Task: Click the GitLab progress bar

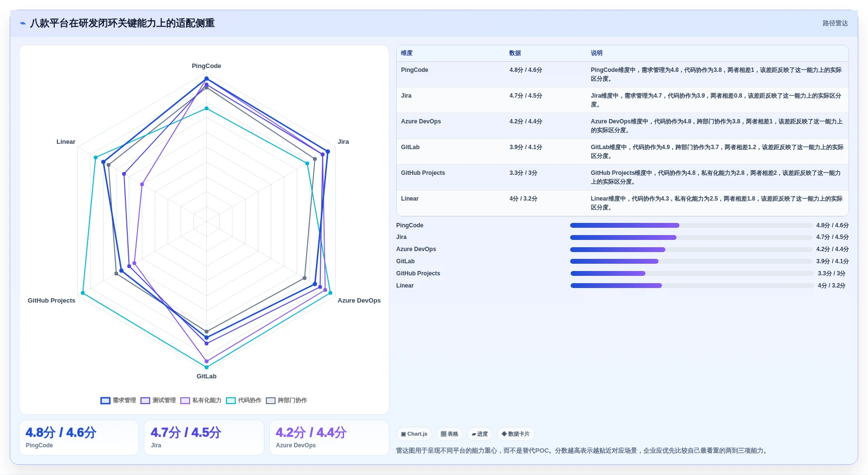Action: (691, 261)
